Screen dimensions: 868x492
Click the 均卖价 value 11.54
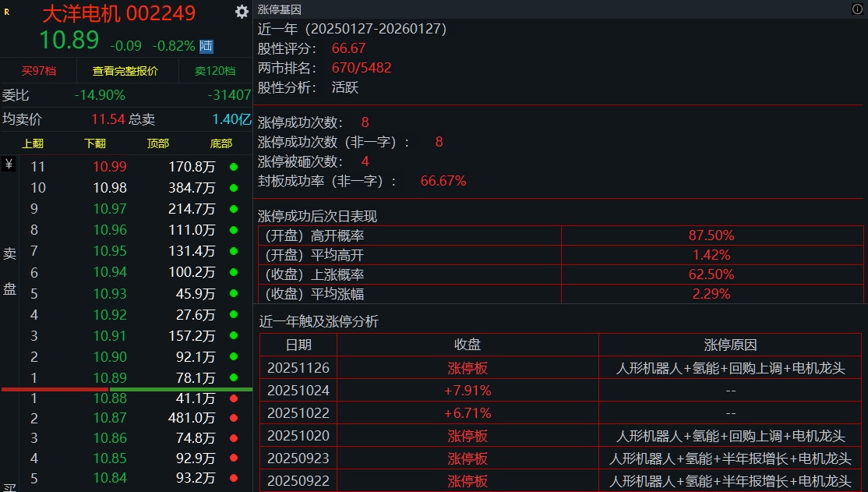(108, 119)
